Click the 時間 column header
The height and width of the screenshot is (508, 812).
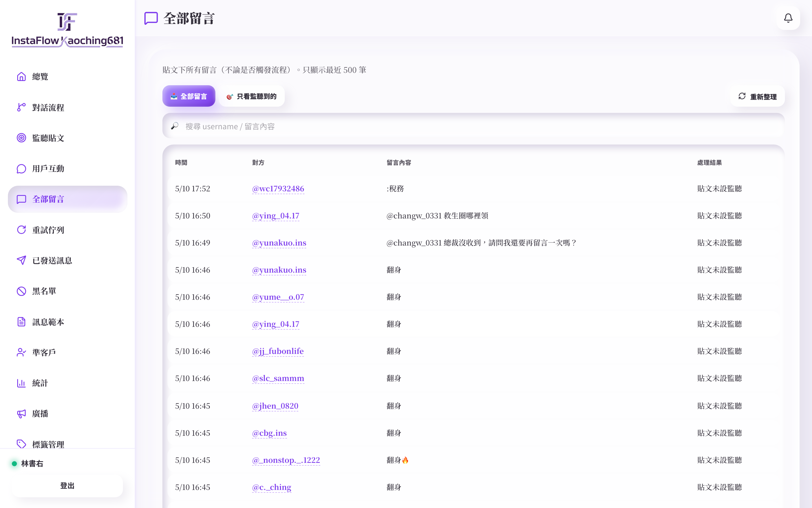click(x=181, y=163)
